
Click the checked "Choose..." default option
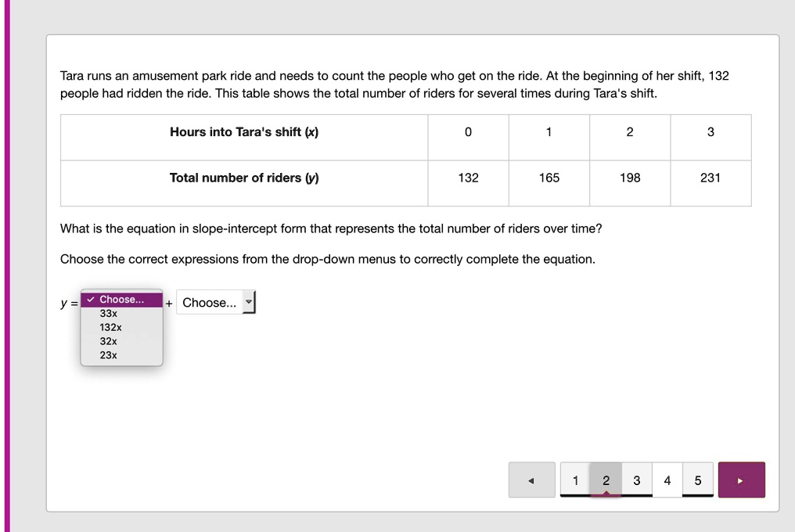(121, 299)
